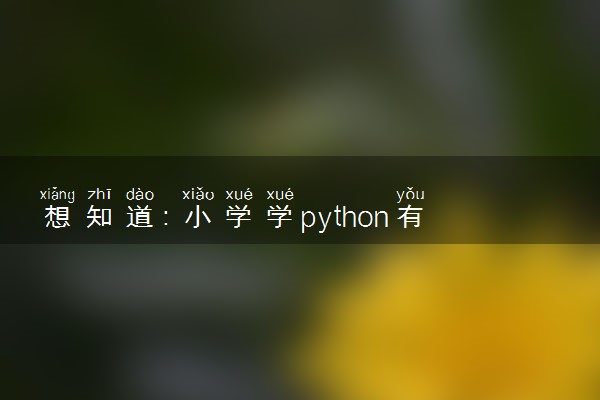
Task: Click the pinyin label xiǎo
Action: [198, 194]
